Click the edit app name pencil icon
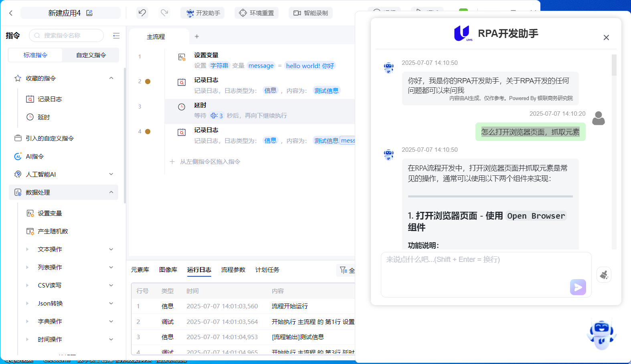This screenshot has width=631, height=364. (x=89, y=13)
